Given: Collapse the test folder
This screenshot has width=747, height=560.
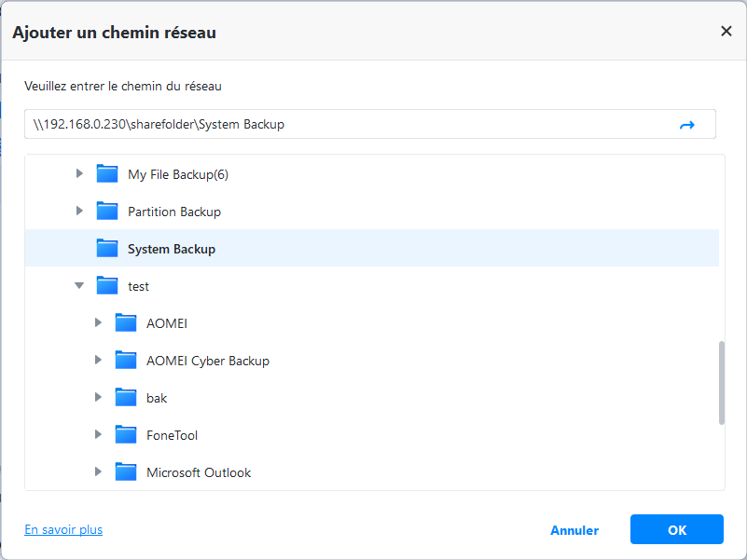Looking at the screenshot, I should pyautogui.click(x=79, y=286).
